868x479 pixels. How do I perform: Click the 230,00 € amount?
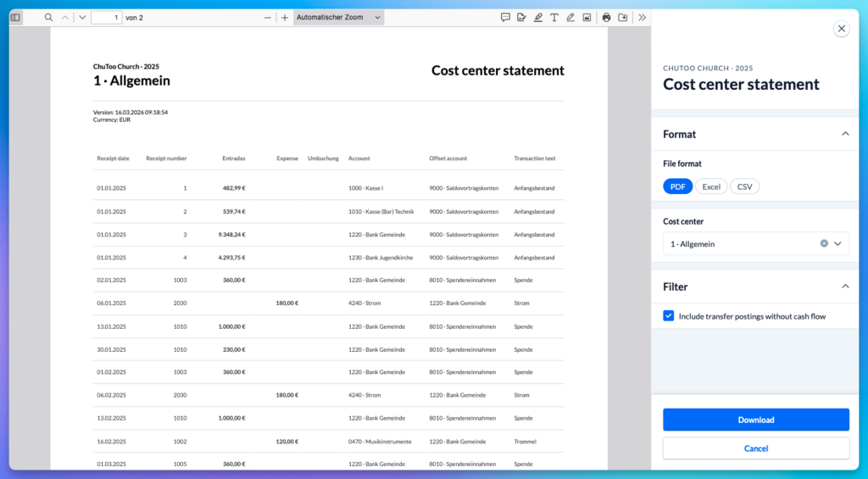click(234, 350)
